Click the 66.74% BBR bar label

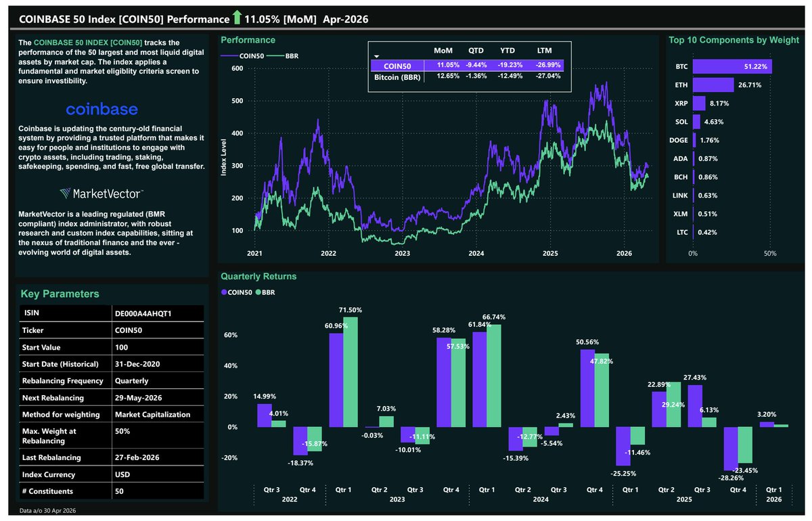pos(495,317)
